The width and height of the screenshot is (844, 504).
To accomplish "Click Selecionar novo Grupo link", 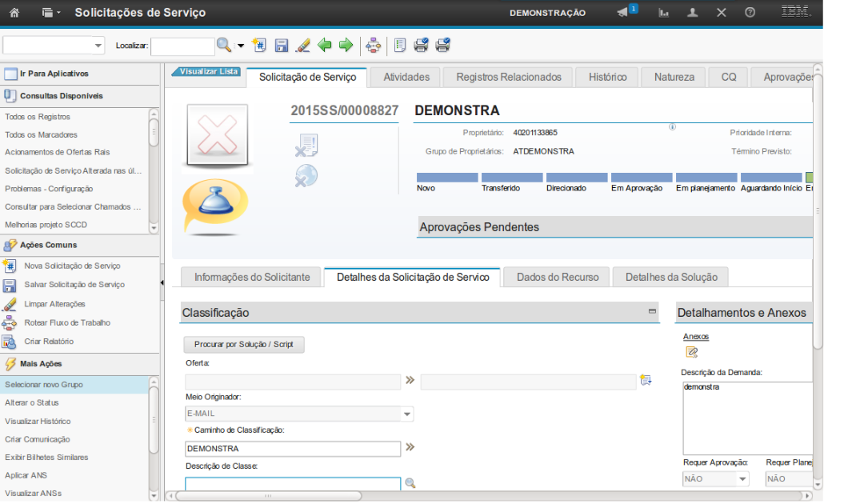I will [x=44, y=385].
